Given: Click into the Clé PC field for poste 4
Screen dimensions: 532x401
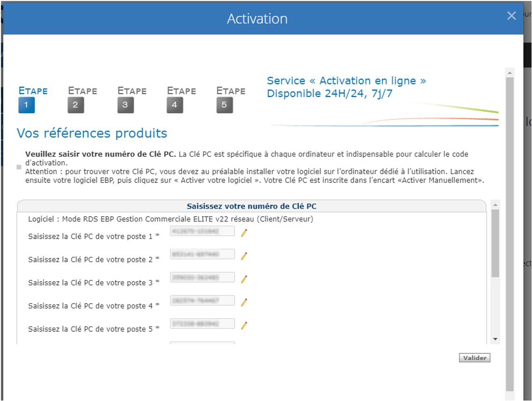Looking at the screenshot, I should pyautogui.click(x=202, y=300).
